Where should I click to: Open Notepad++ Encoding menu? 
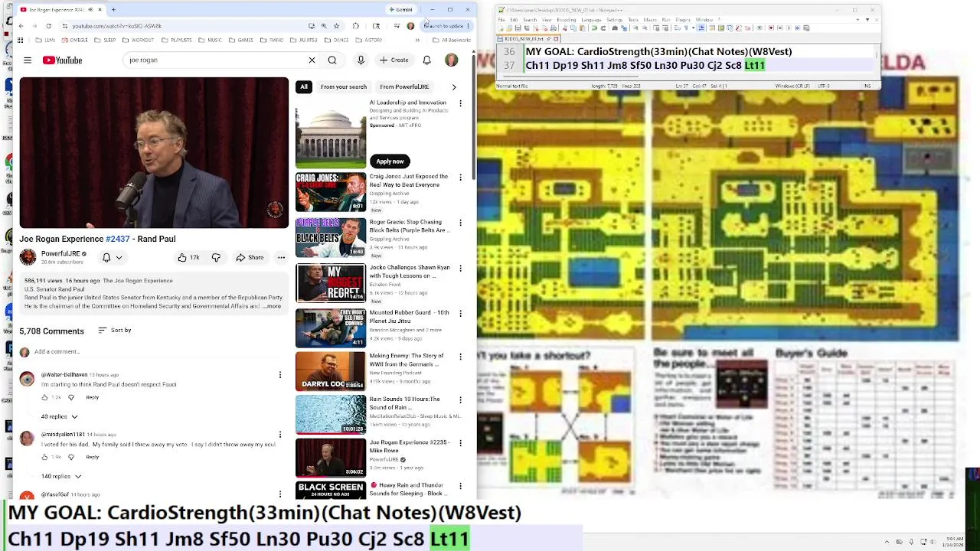pos(567,19)
